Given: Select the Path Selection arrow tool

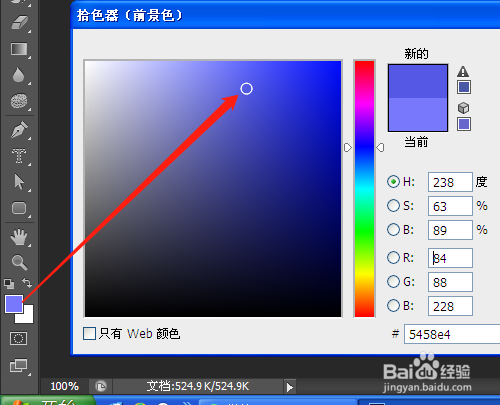Looking at the screenshot, I should (19, 182).
